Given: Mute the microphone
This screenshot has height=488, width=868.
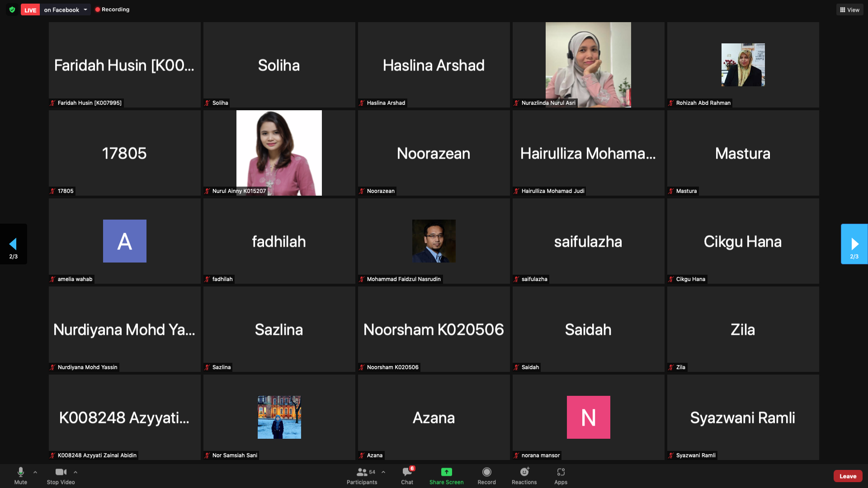Looking at the screenshot, I should click(x=21, y=476).
